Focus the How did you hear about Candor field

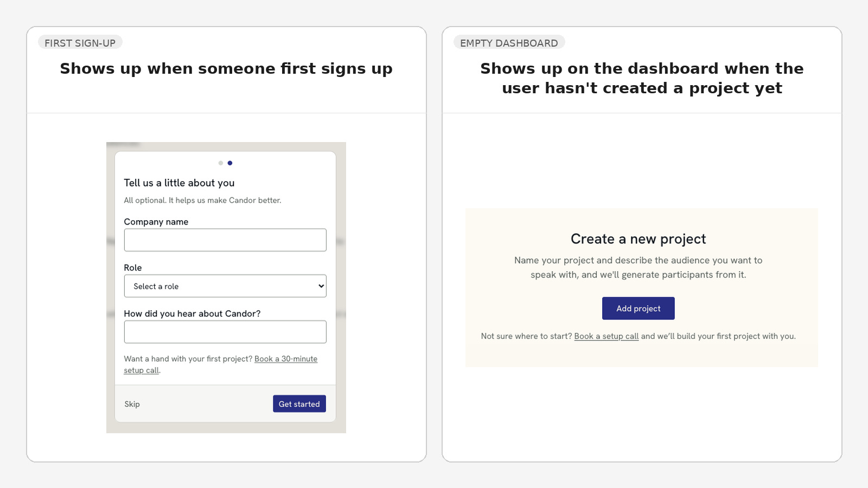pyautogui.click(x=225, y=332)
